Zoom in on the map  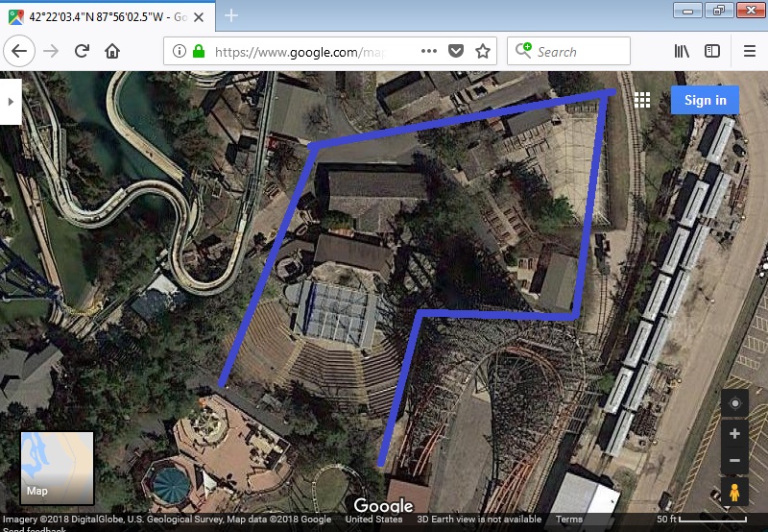(734, 433)
